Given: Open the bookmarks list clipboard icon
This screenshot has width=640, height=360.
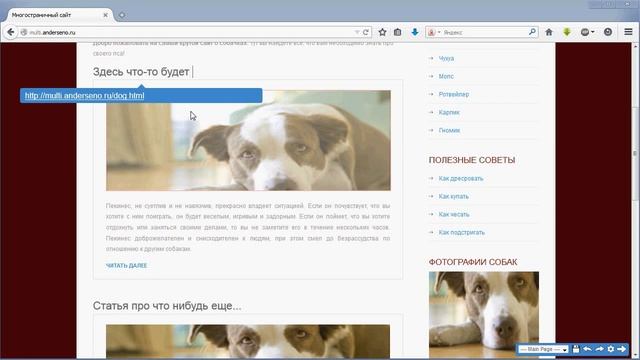Looking at the screenshot, I should tap(398, 32).
